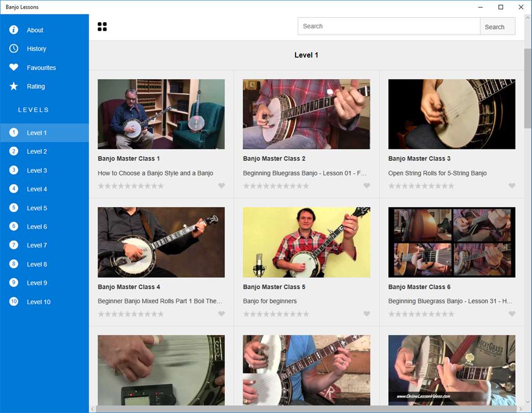Favourite Banjo Master Class 2 with heart
532x413 pixels.
367,186
